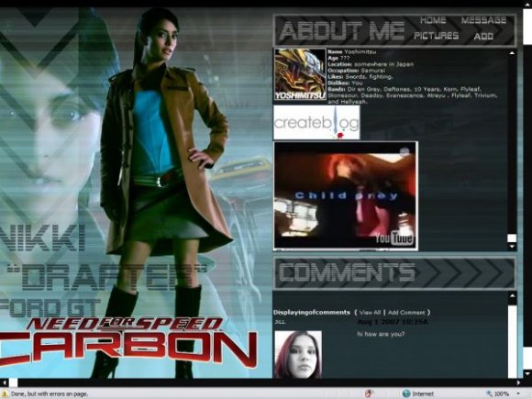Screen dimensions: 532x399
Task: Click the "Dislikes: You" profile line
Action: (x=345, y=83)
